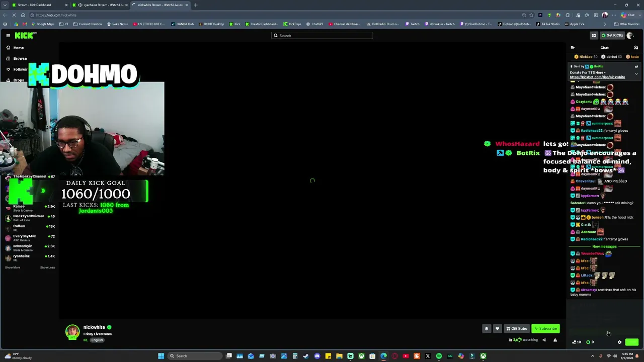The width and height of the screenshot is (644, 362).
Task: Open a new browser tab
Action: tap(196, 5)
